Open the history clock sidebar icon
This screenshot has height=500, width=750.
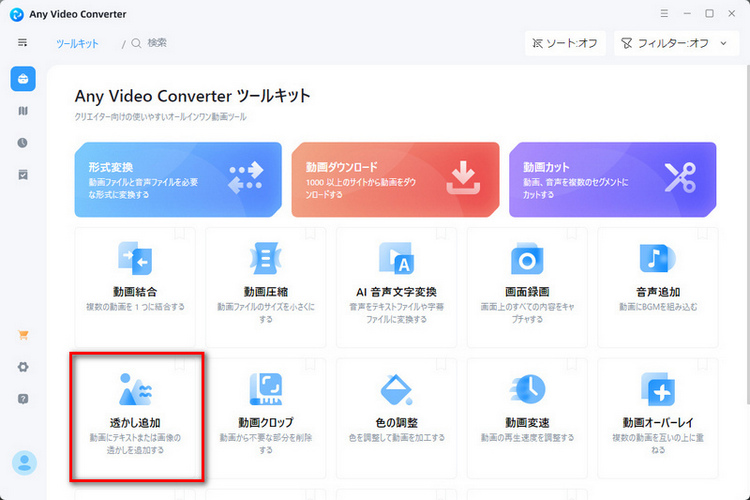click(22, 143)
